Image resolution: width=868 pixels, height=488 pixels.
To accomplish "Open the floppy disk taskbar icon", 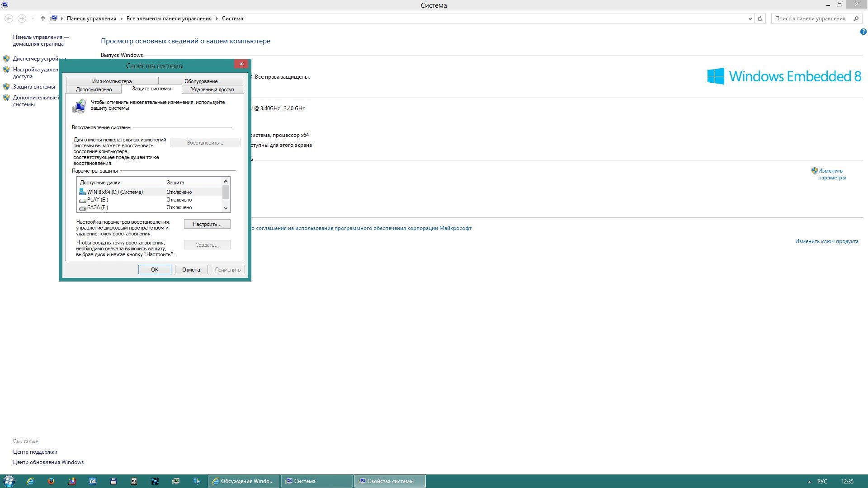I will (113, 481).
